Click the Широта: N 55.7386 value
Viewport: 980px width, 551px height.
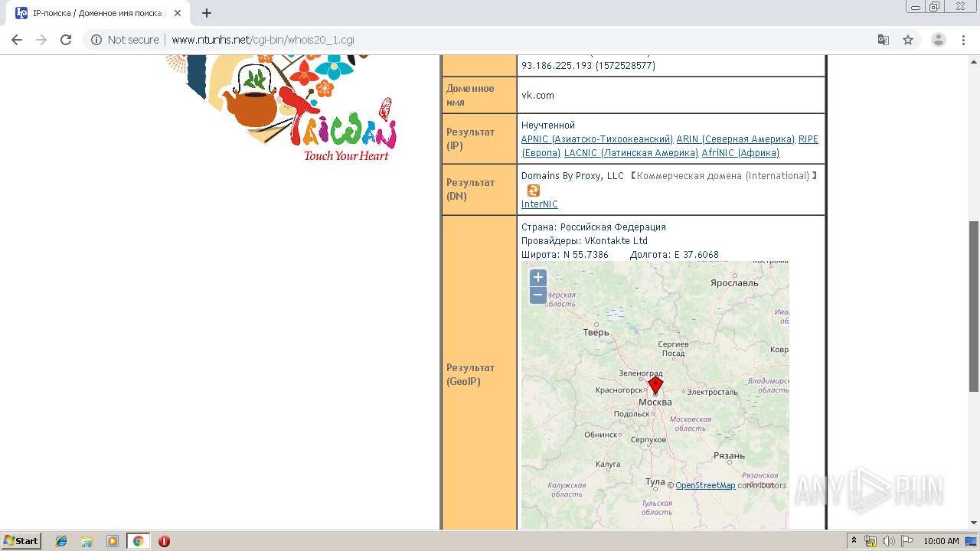point(565,255)
